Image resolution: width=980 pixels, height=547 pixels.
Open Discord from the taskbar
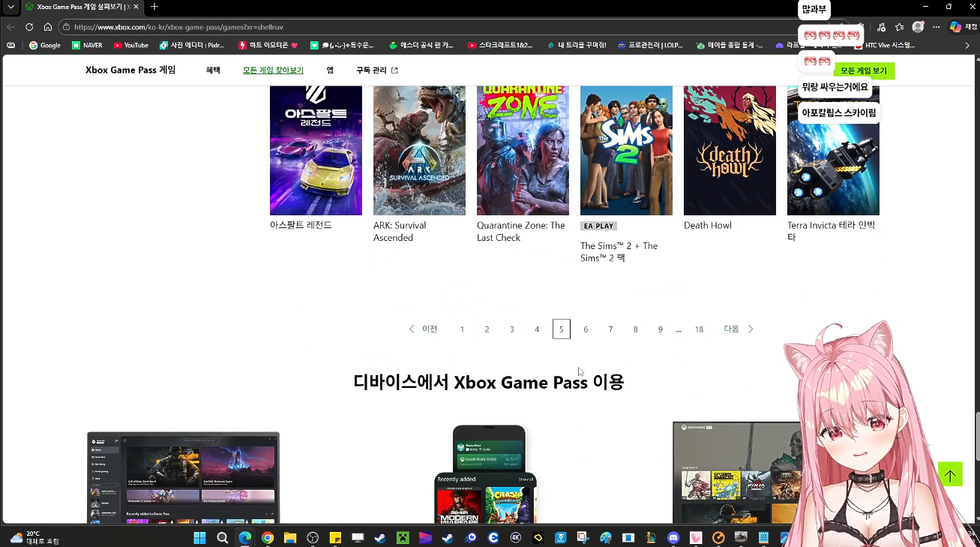[673, 537]
